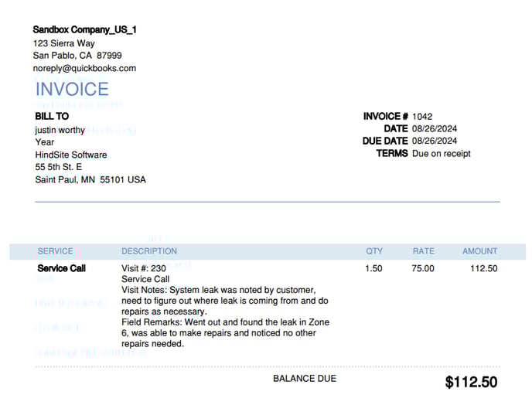The image size is (532, 395).
Task: Click the BILL TO label
Action: (52, 117)
